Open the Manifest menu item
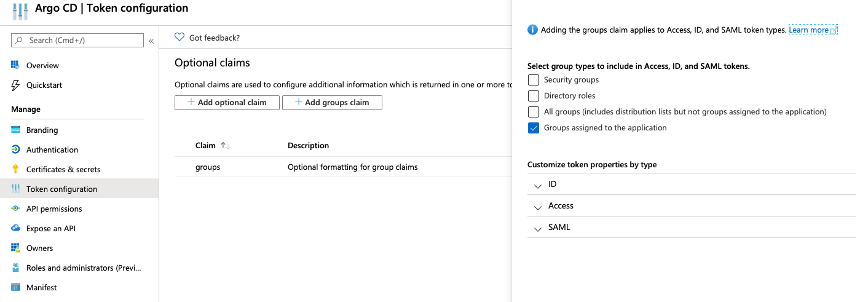Viewport: 868px width, 302px height. coord(42,287)
